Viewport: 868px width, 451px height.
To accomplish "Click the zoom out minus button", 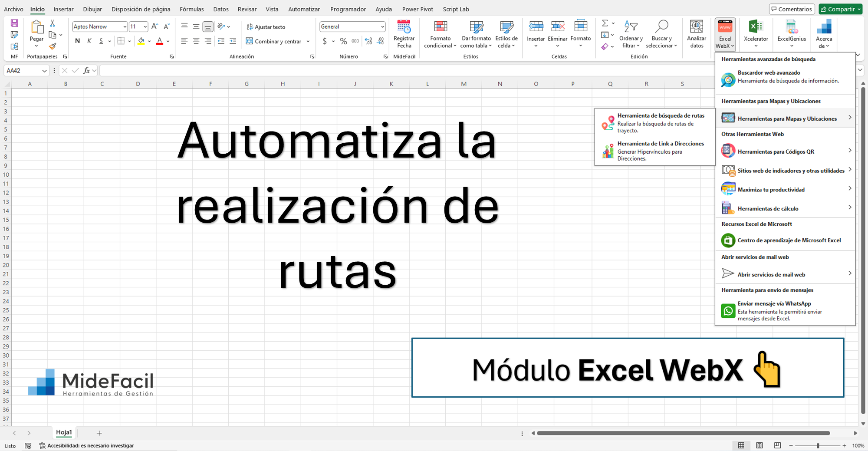I will pyautogui.click(x=791, y=446).
